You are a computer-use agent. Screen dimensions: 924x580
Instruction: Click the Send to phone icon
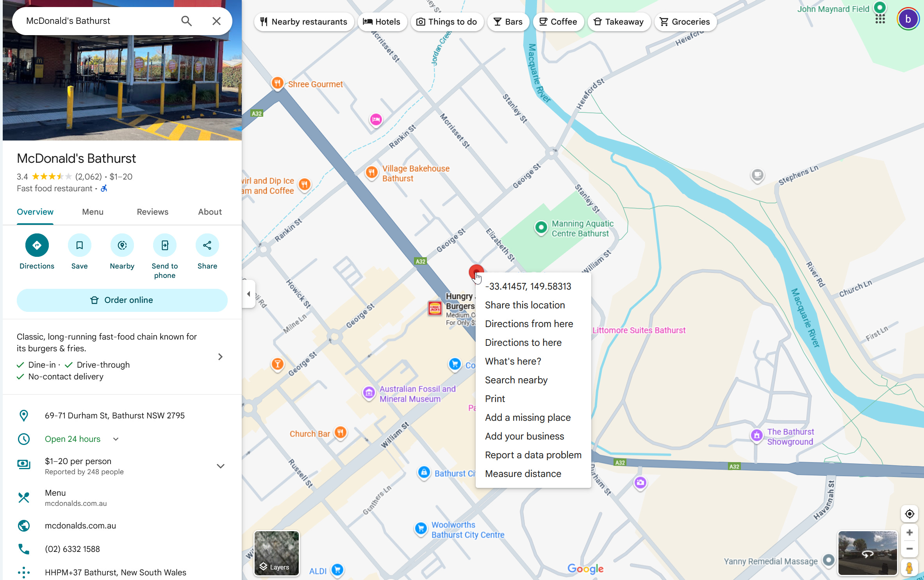[x=164, y=245]
